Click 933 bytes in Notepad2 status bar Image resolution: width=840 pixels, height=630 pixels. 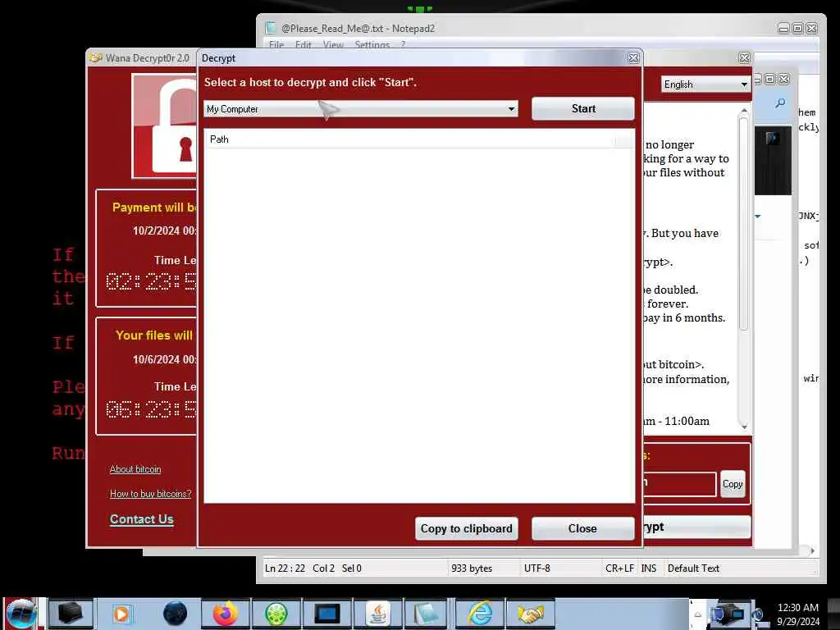(x=472, y=568)
